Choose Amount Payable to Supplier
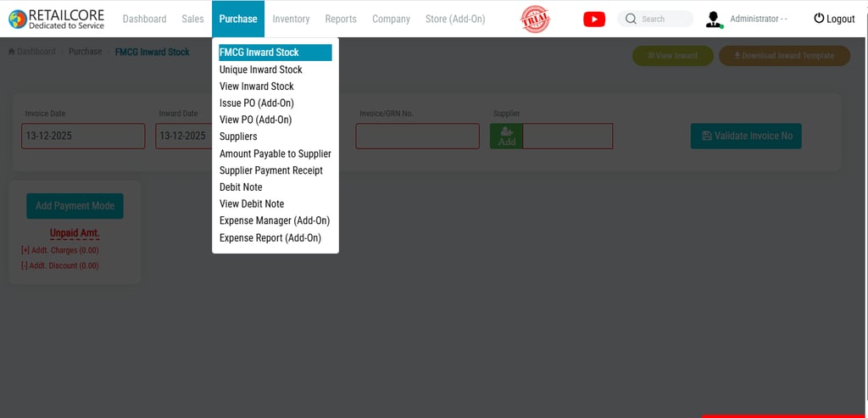Image resolution: width=868 pixels, height=418 pixels. [x=275, y=153]
